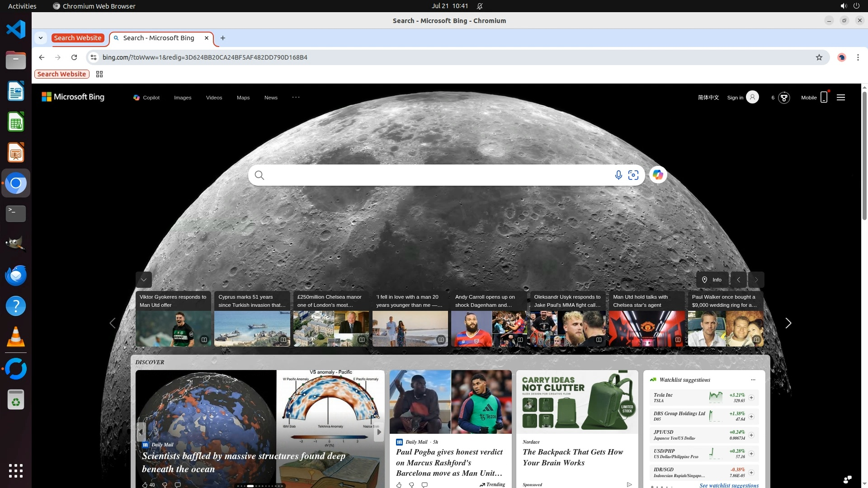Add JPY/USD pair to watchlist
868x488 pixels.
(x=751, y=435)
